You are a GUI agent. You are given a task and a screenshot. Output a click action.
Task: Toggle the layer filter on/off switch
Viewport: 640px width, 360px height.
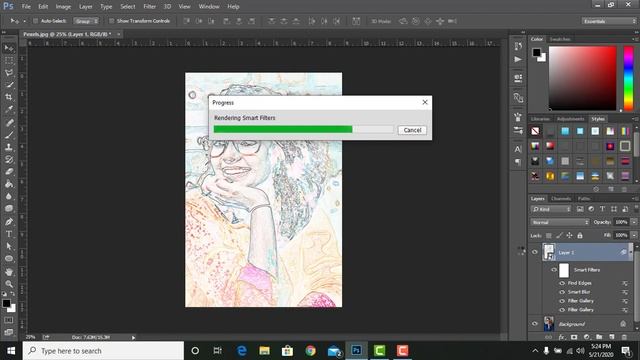[x=636, y=209]
